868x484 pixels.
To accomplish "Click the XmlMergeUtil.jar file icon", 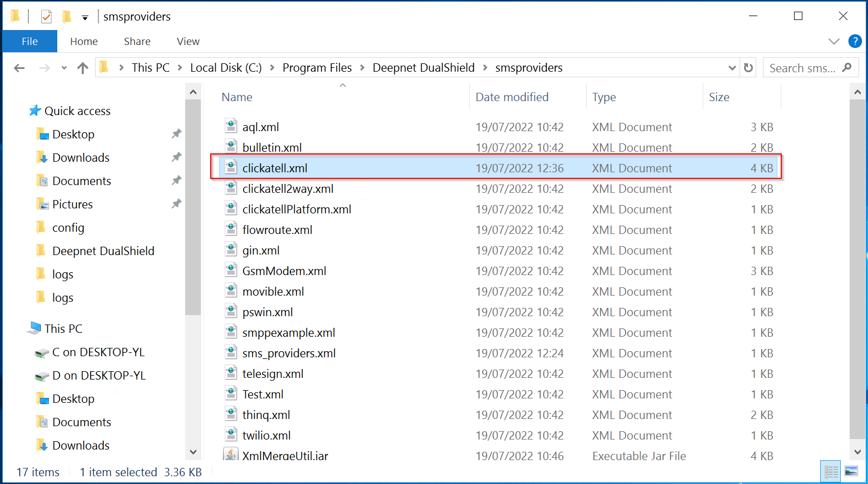I will pos(231,455).
